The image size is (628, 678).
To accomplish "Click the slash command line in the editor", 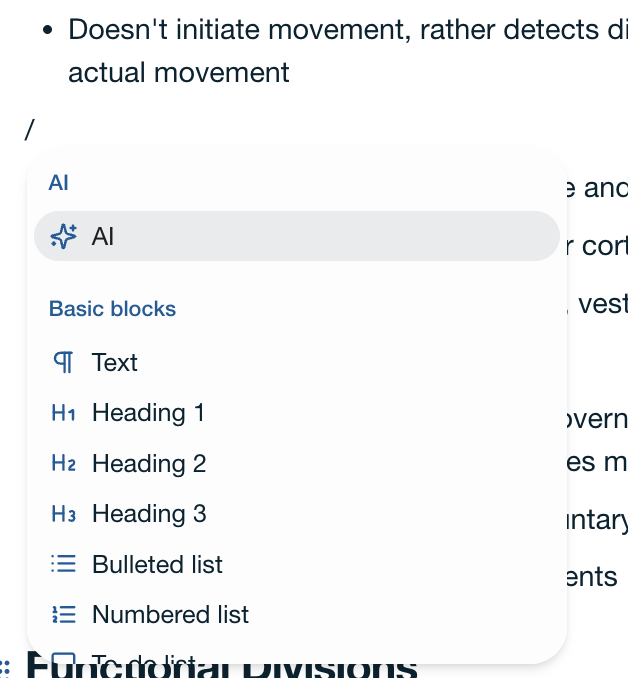I will click(x=30, y=128).
